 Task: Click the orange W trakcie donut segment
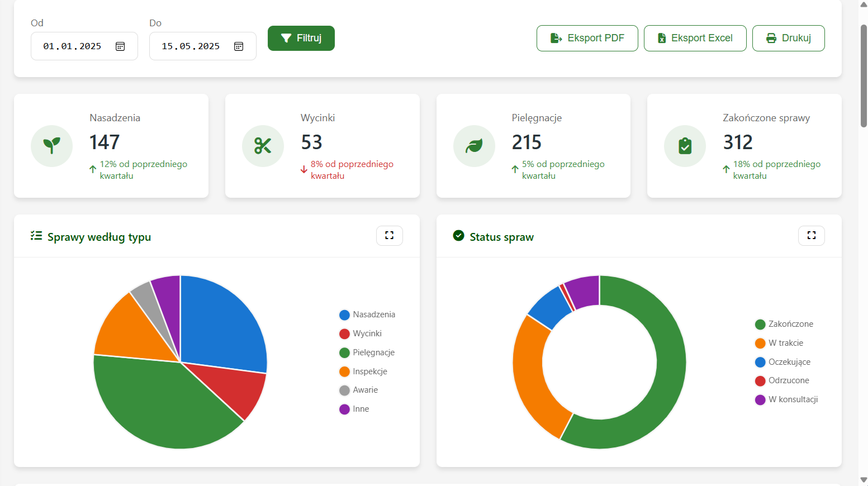534,380
